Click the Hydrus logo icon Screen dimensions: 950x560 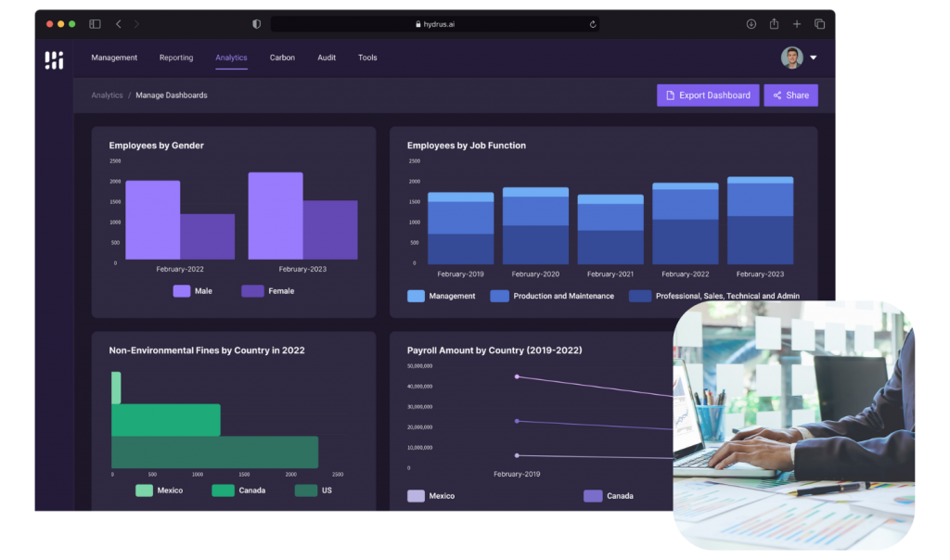[x=54, y=60]
